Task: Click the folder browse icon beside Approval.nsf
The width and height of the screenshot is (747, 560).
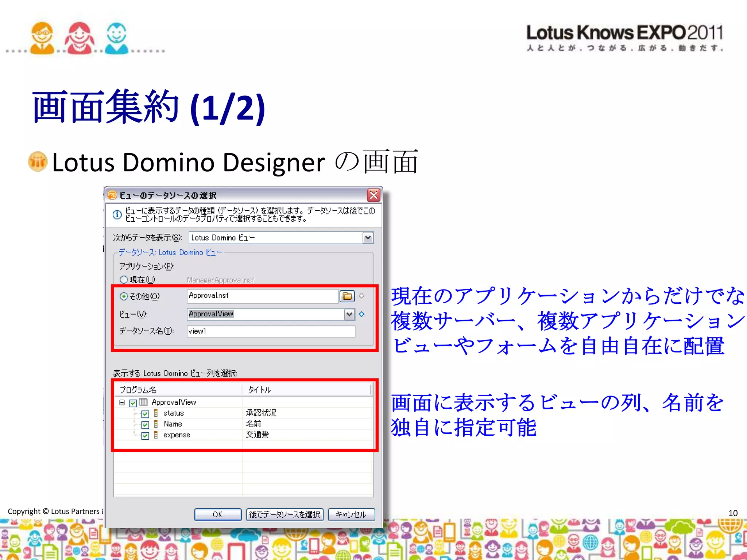Action: [347, 296]
